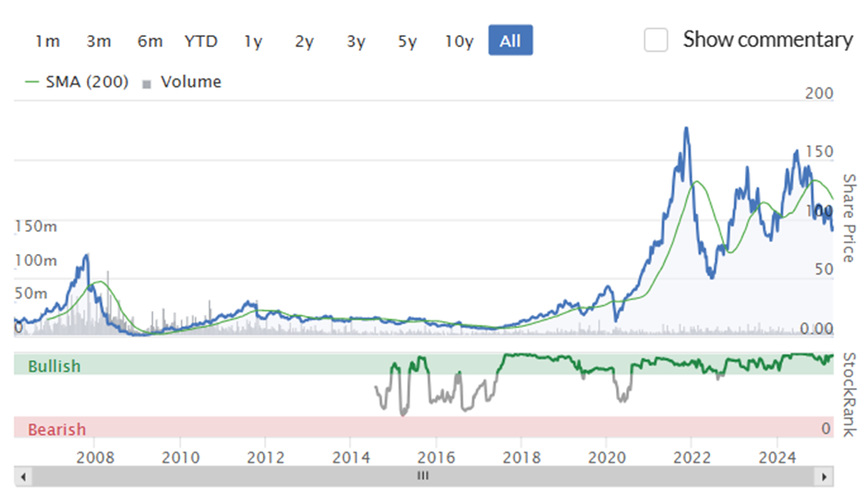Select the 1m time range
868x496 pixels.
[48, 41]
